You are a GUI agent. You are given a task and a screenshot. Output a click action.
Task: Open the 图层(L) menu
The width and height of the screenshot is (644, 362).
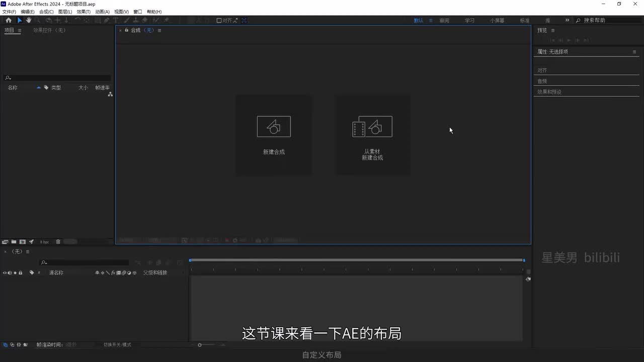tap(65, 12)
